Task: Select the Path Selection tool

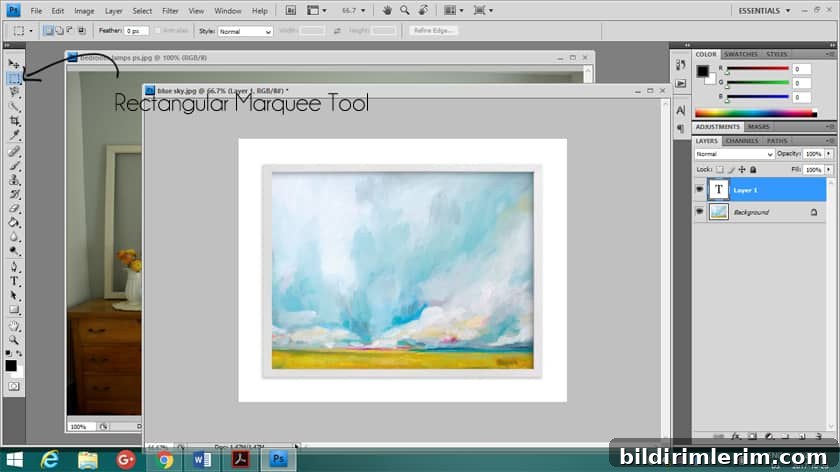Action: pos(13,295)
